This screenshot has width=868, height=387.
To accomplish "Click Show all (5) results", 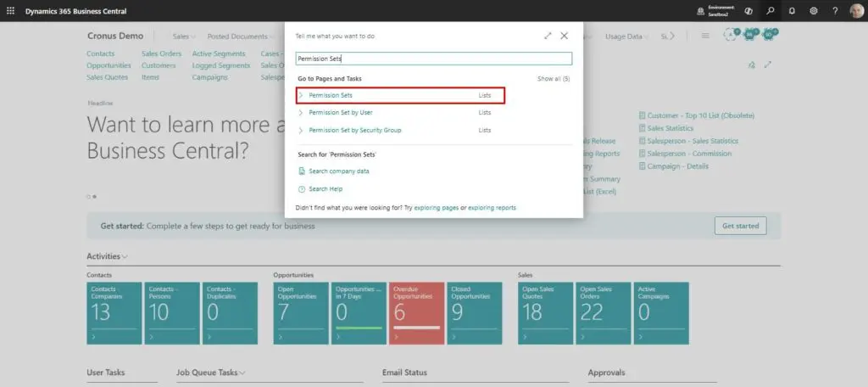I will [554, 79].
